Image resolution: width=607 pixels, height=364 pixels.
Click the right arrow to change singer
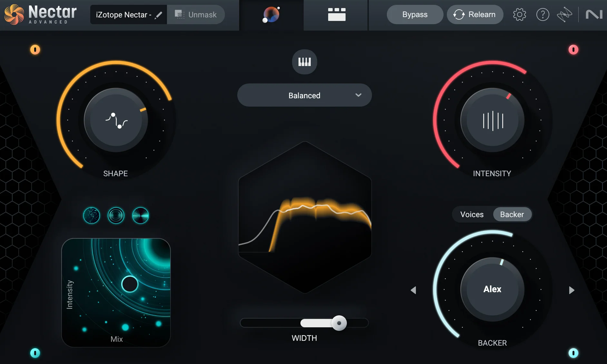(x=572, y=290)
